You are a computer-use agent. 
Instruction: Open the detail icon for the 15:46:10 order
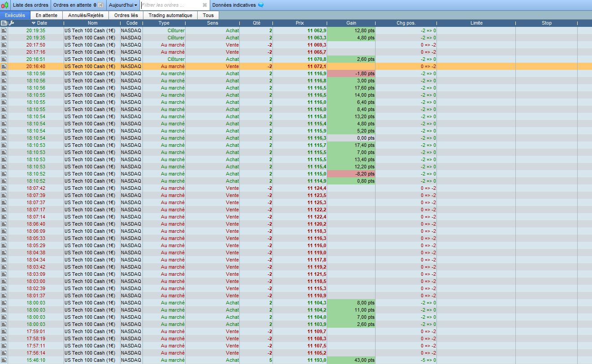pos(4,360)
